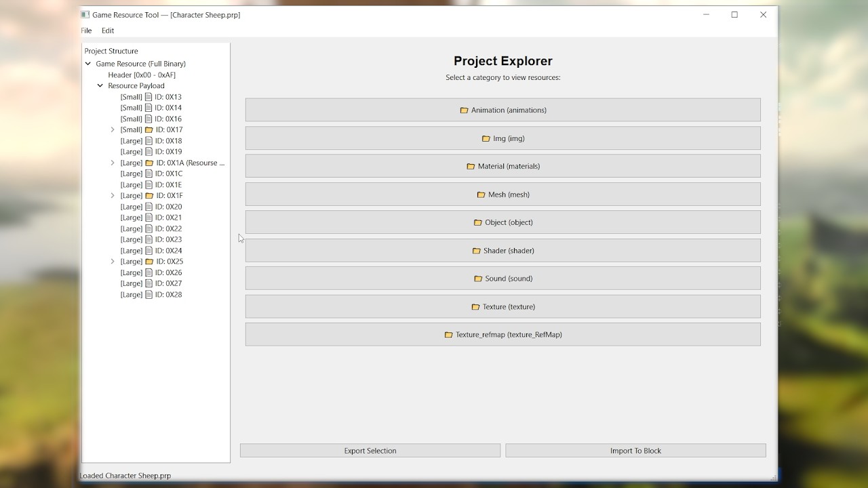This screenshot has width=868, height=488.
Task: Expand the ID: 0X25 folder node
Action: (113, 262)
